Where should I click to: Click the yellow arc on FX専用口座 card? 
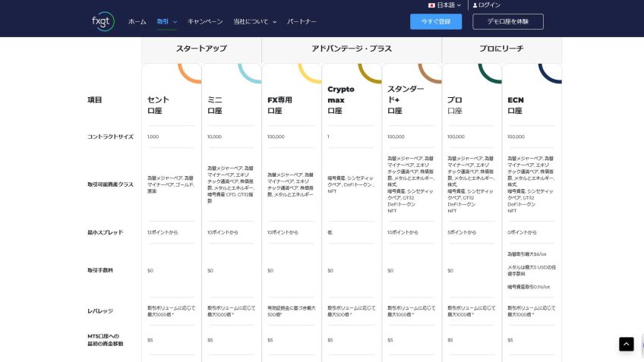pos(310,72)
